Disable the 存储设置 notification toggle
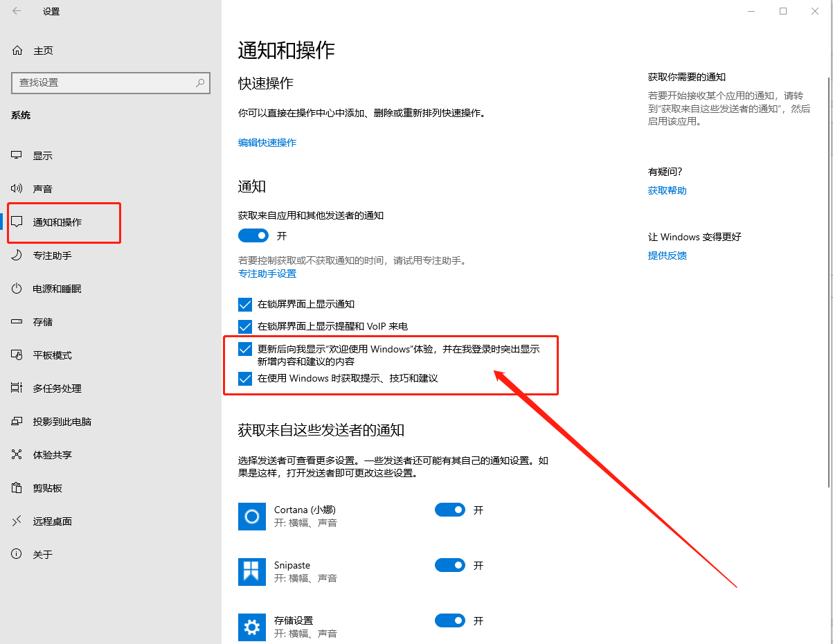The image size is (833, 644). [x=450, y=620]
